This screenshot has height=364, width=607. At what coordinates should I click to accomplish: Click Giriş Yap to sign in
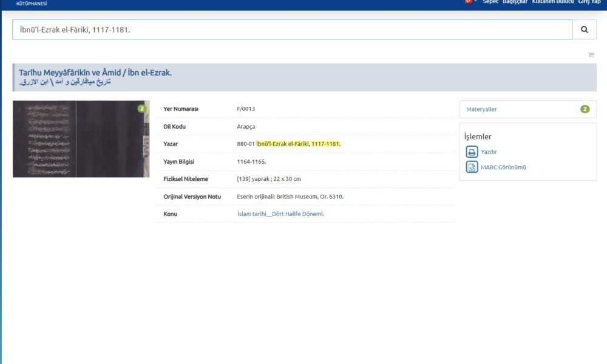589,2
